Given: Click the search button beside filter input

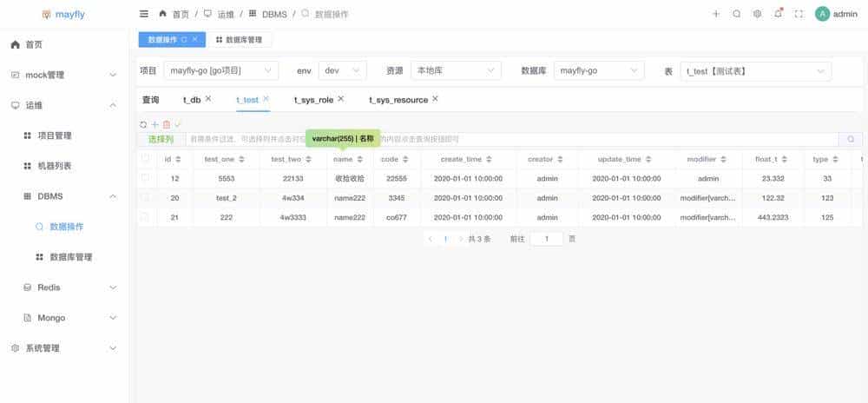Looking at the screenshot, I should coord(851,140).
